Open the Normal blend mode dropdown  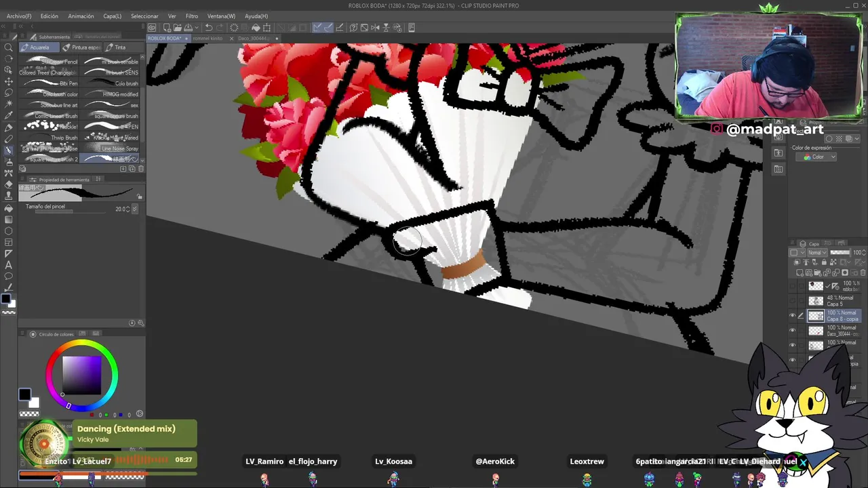point(817,252)
